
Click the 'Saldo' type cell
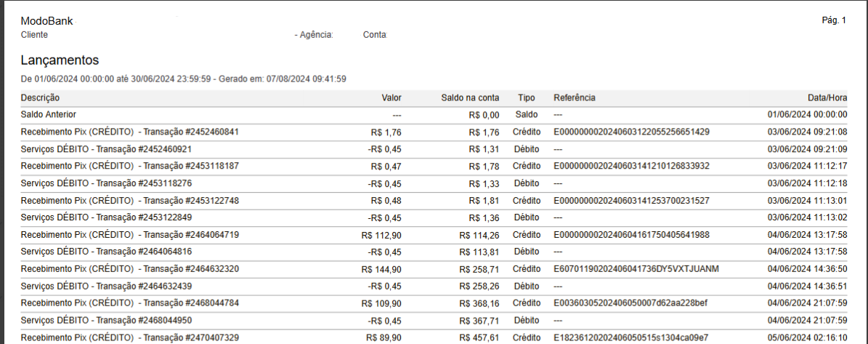(526, 115)
